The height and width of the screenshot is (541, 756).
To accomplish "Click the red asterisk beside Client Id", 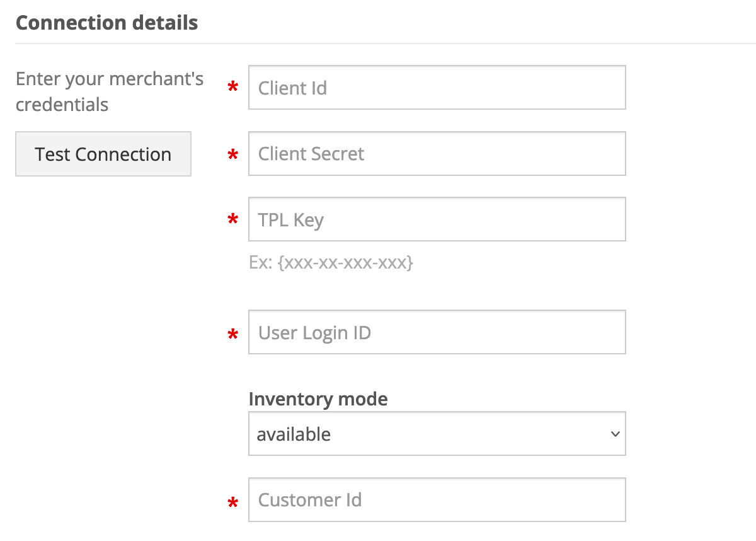I will tap(233, 89).
